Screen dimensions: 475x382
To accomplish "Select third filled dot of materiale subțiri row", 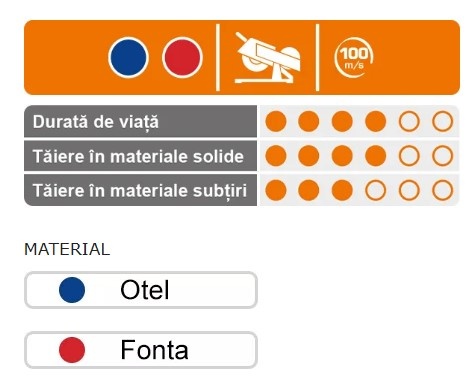I will point(342,190).
